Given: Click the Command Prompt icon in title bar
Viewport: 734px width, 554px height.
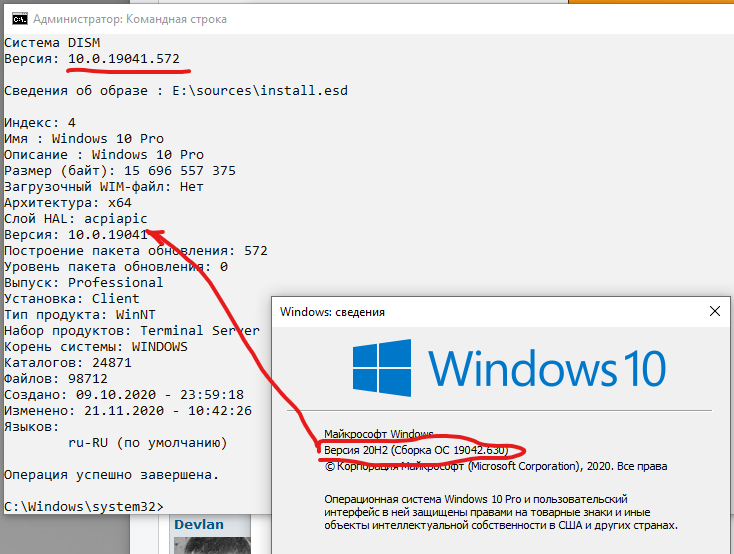Looking at the screenshot, I should tap(16, 18).
